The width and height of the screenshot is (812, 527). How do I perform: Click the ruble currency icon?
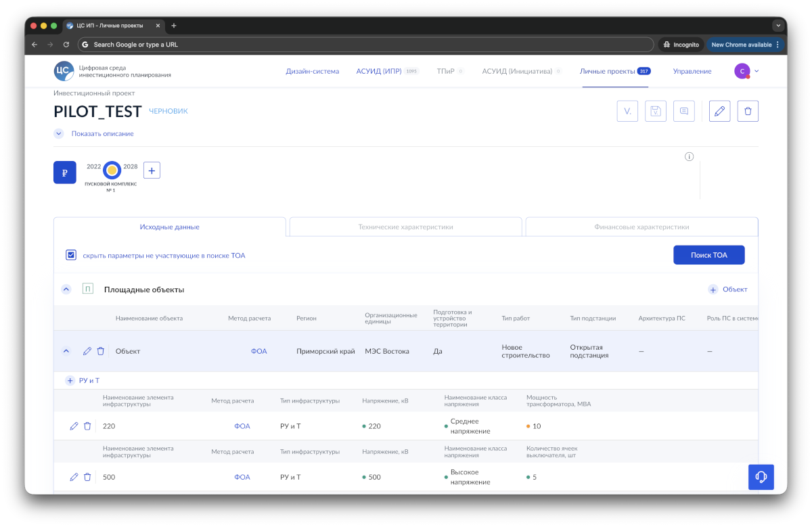(x=64, y=173)
